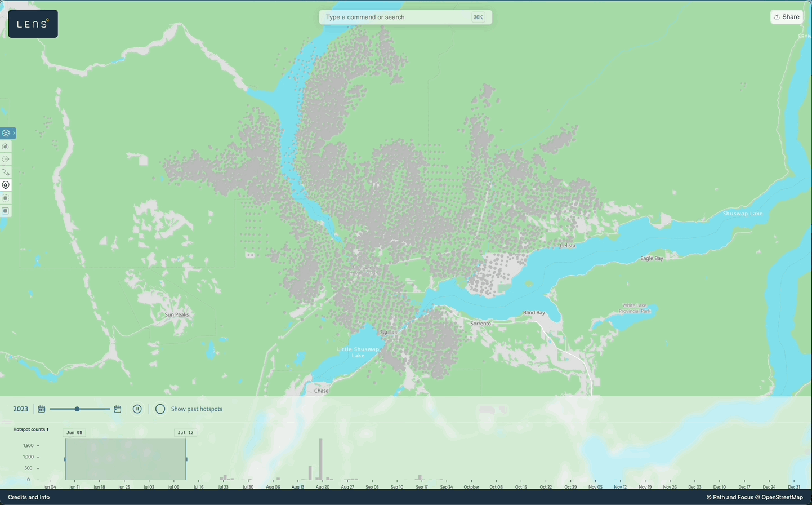The height and width of the screenshot is (505, 812).
Task: Select the solid square area tool
Action: click(6, 211)
